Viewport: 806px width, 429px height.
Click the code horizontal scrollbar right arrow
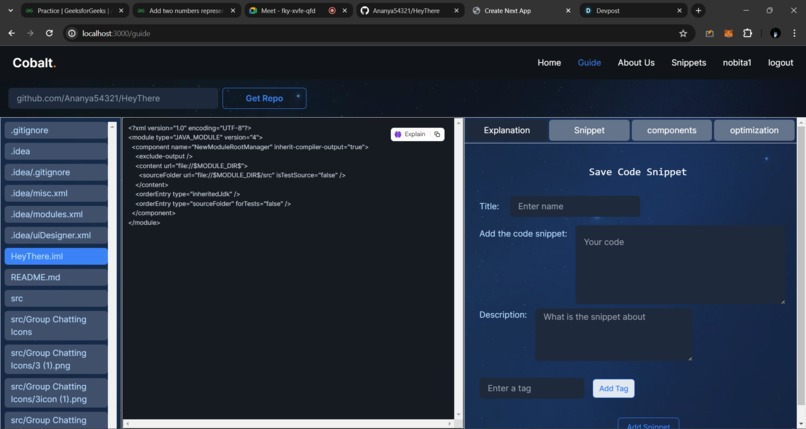(449, 424)
